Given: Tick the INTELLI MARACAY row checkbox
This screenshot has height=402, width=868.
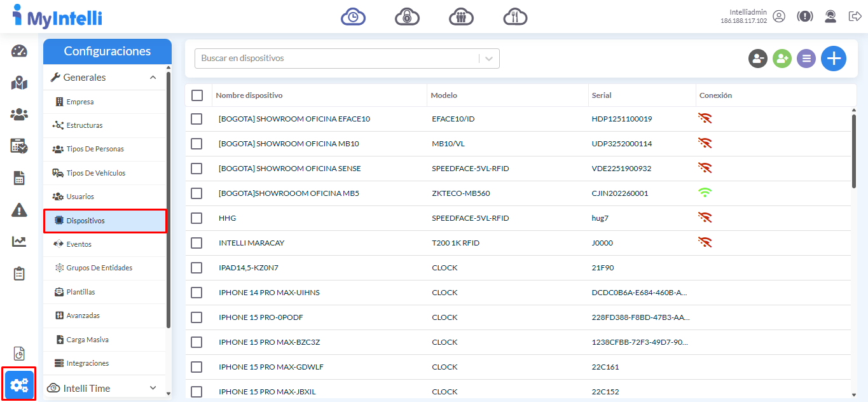Looking at the screenshot, I should (196, 243).
